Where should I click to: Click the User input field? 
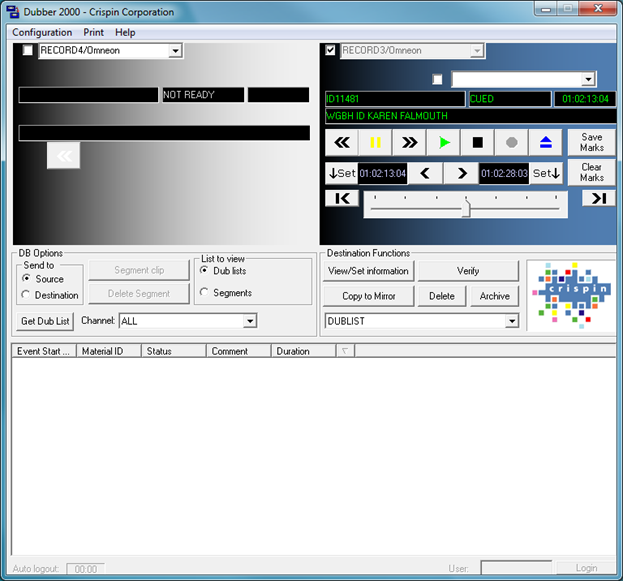coord(516,568)
